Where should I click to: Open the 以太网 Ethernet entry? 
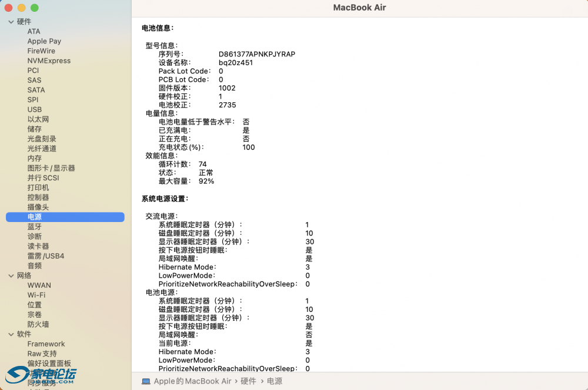click(38, 119)
